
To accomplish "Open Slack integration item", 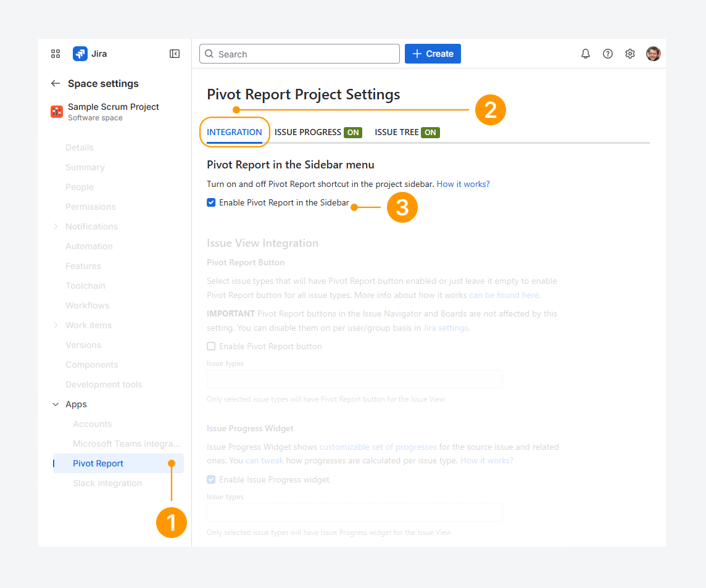I will 107,483.
